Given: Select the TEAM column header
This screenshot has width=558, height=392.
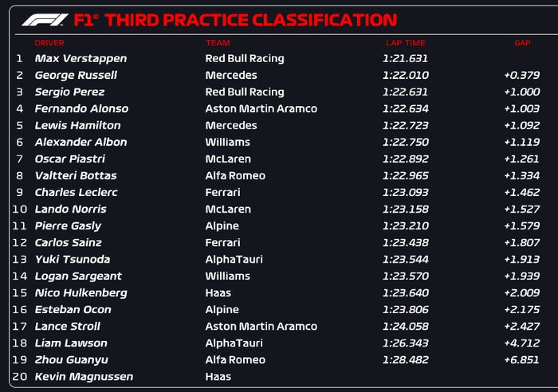Looking at the screenshot, I should [x=218, y=43].
